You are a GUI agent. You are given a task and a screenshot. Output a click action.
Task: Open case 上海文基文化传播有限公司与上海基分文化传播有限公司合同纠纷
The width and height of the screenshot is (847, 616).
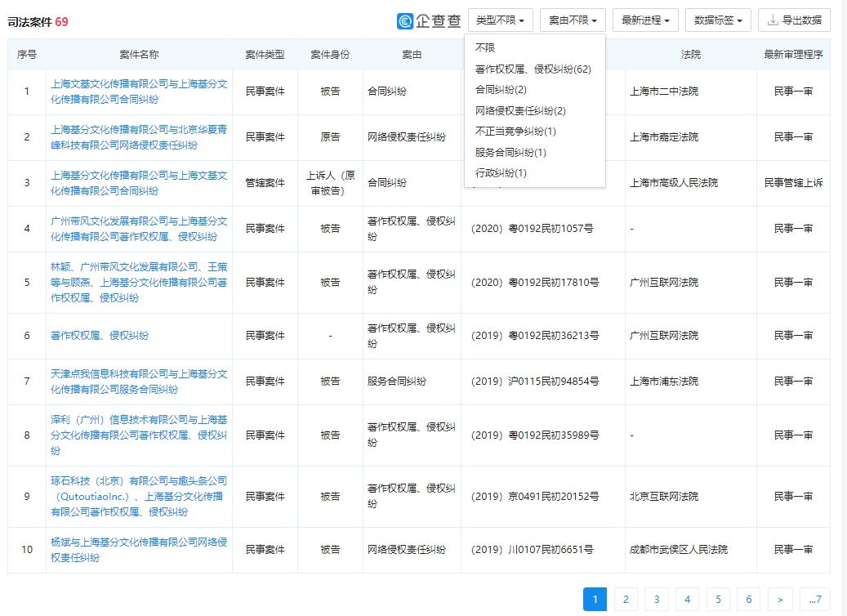point(139,92)
